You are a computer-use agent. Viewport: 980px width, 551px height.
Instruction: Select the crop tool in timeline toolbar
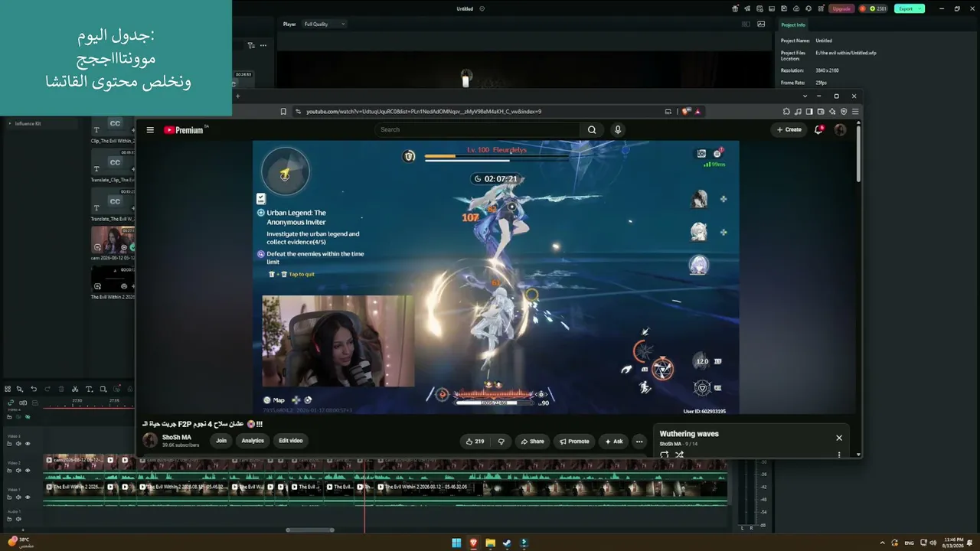click(103, 390)
